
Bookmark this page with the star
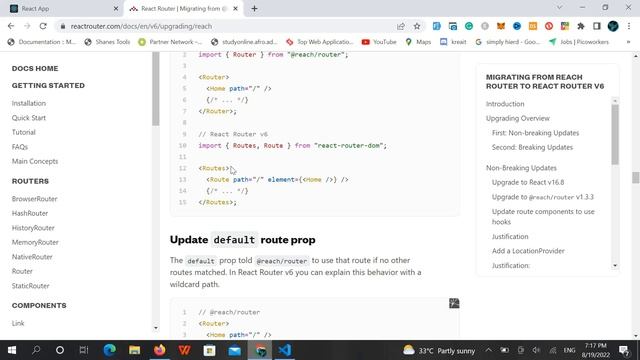[417, 26]
